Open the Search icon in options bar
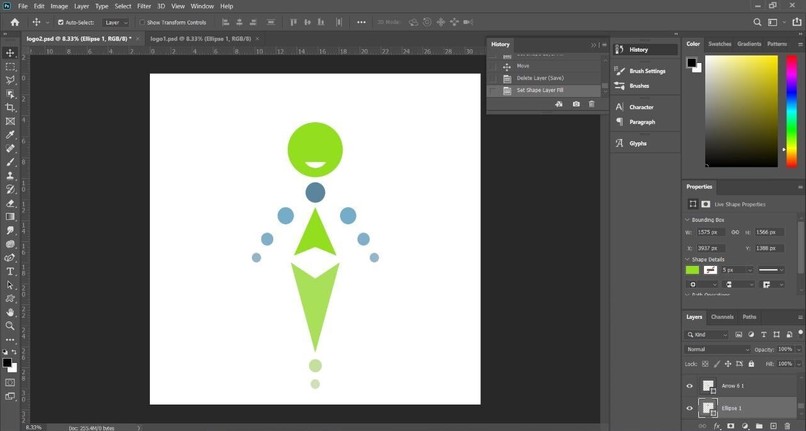The image size is (806, 431). 757,22
